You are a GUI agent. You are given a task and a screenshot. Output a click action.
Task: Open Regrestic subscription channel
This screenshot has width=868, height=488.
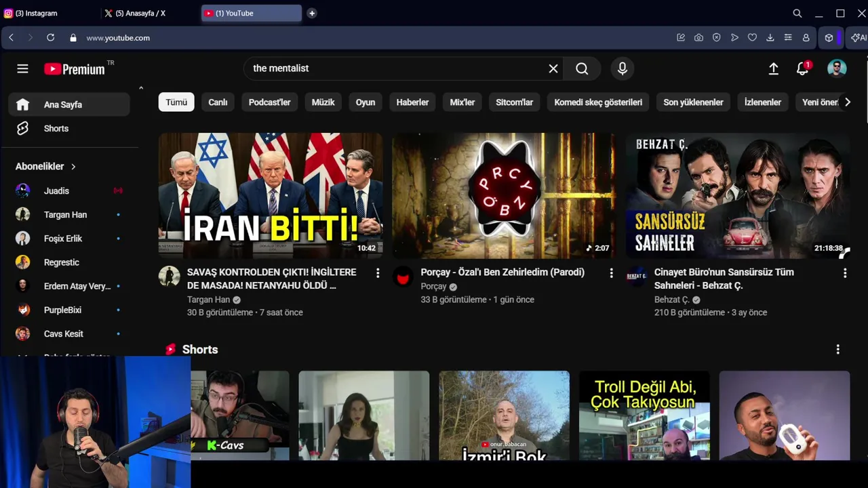coord(69,262)
